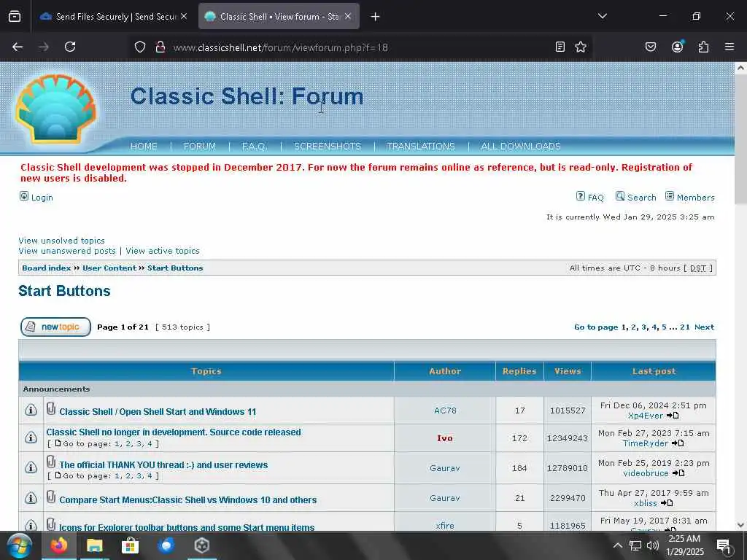Click the Firefox back arrow
The image size is (747, 560).
(18, 47)
